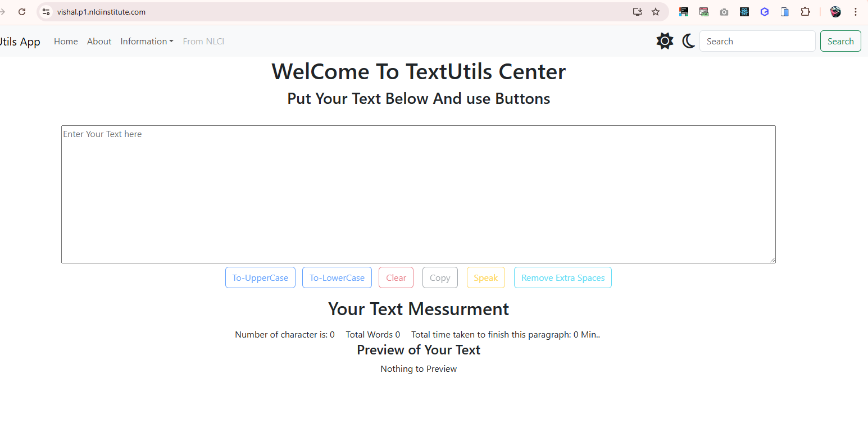The width and height of the screenshot is (868, 428).
Task: Click the blue hexagon extension icon
Action: click(x=765, y=12)
